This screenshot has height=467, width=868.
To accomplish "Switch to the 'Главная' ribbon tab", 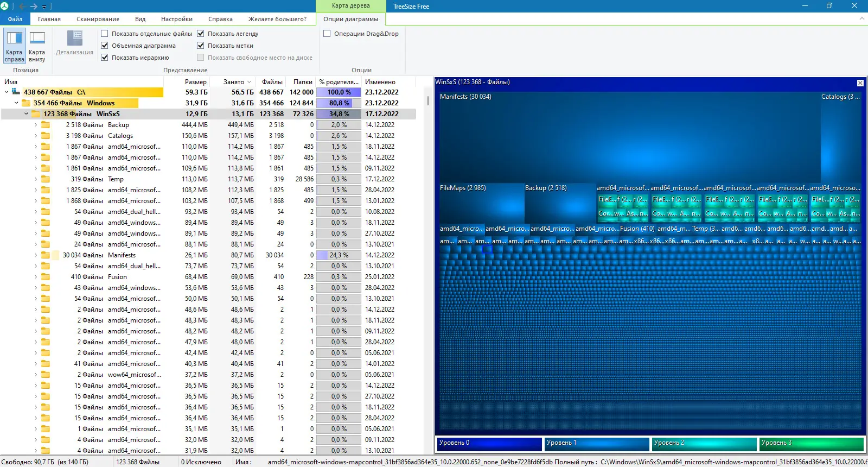I will pyautogui.click(x=49, y=19).
